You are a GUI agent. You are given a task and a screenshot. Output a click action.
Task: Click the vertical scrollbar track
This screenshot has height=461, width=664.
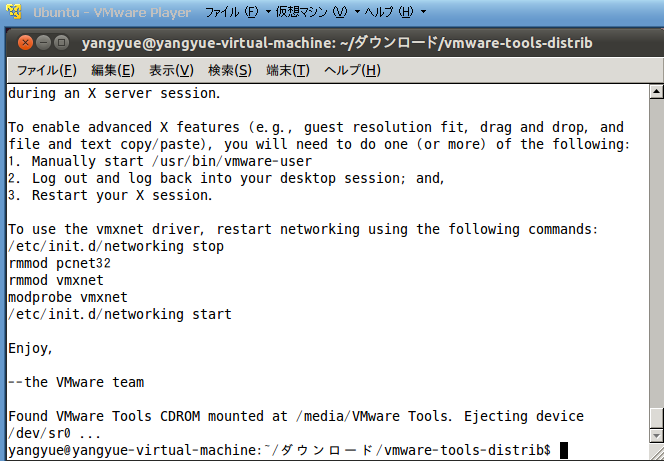click(656, 253)
